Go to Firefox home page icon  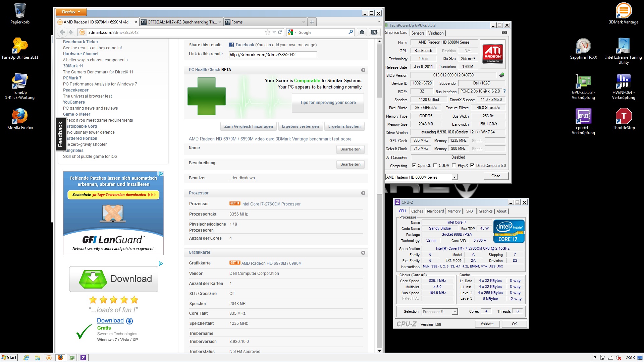point(362,32)
